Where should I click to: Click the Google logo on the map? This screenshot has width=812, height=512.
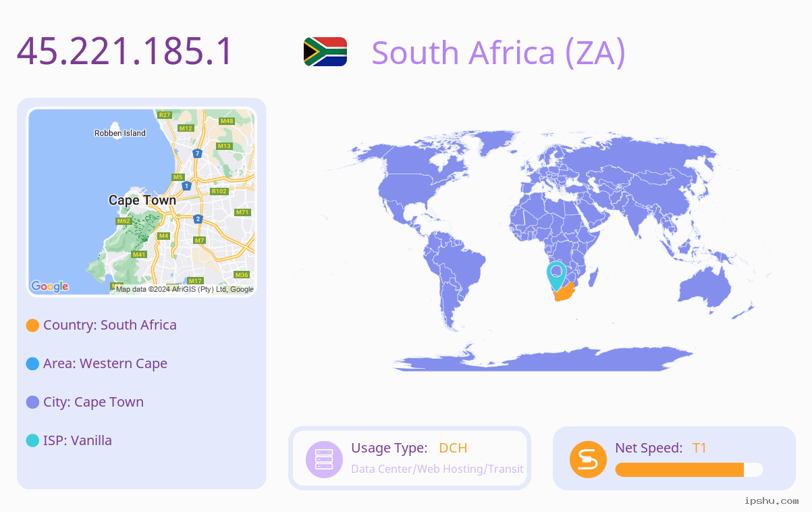(x=50, y=286)
